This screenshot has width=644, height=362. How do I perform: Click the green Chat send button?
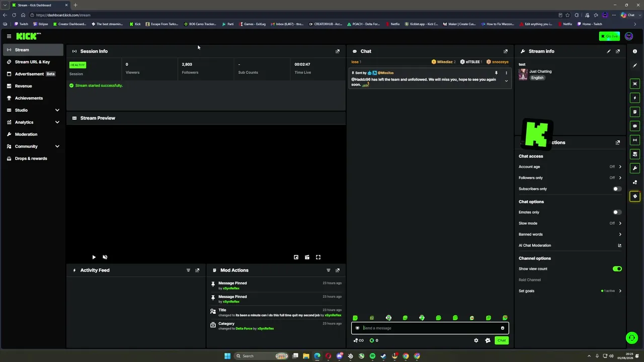click(x=502, y=340)
